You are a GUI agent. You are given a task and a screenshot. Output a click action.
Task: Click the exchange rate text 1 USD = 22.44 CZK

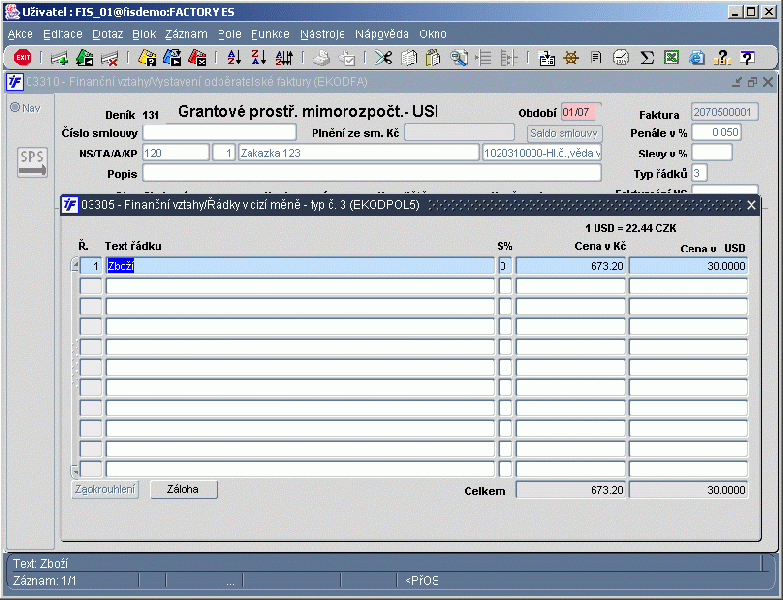click(x=631, y=228)
